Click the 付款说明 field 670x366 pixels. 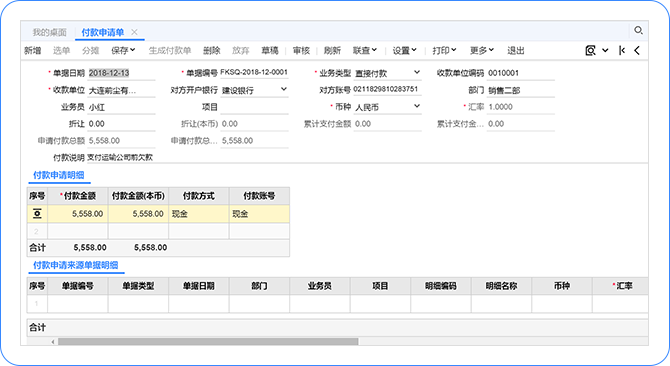coord(367,158)
